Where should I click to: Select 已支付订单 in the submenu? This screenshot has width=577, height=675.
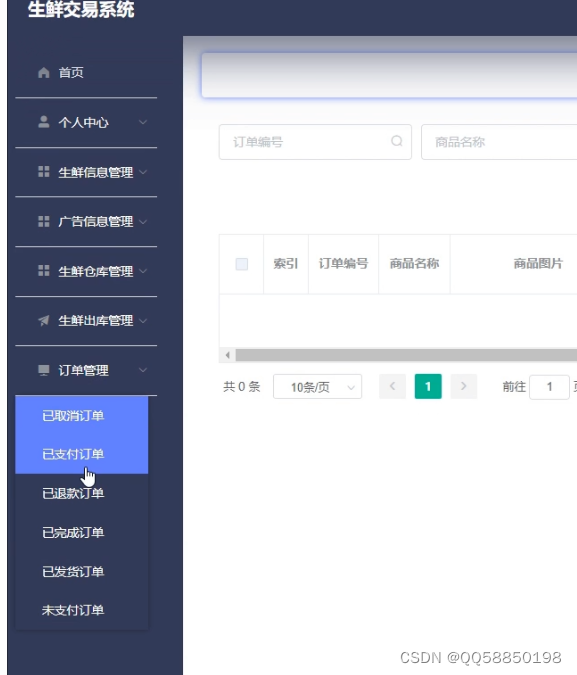click(82, 455)
